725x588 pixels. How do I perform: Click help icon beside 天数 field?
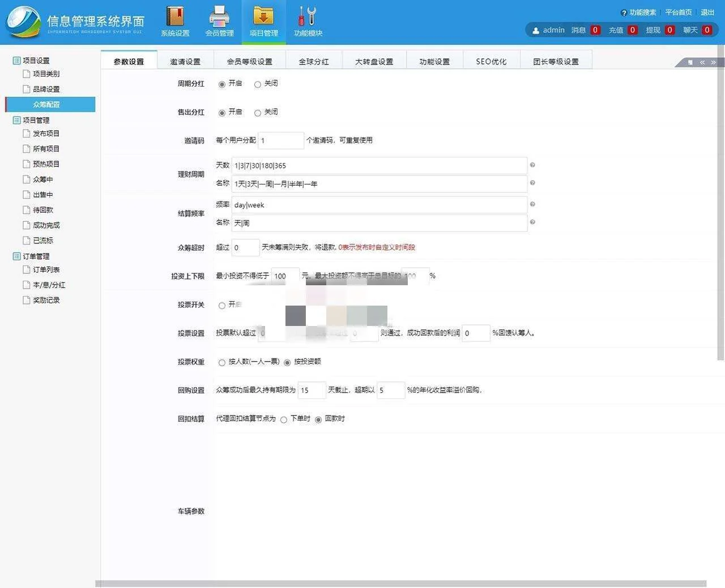tap(532, 165)
